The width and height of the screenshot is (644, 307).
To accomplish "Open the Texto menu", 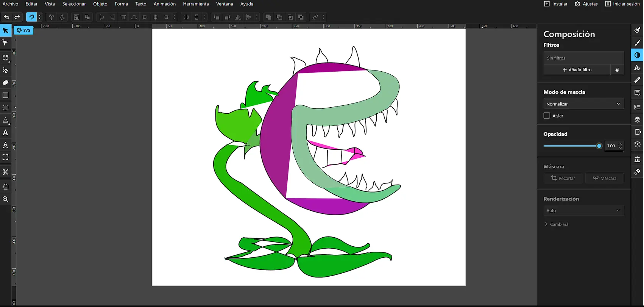I will click(x=141, y=4).
